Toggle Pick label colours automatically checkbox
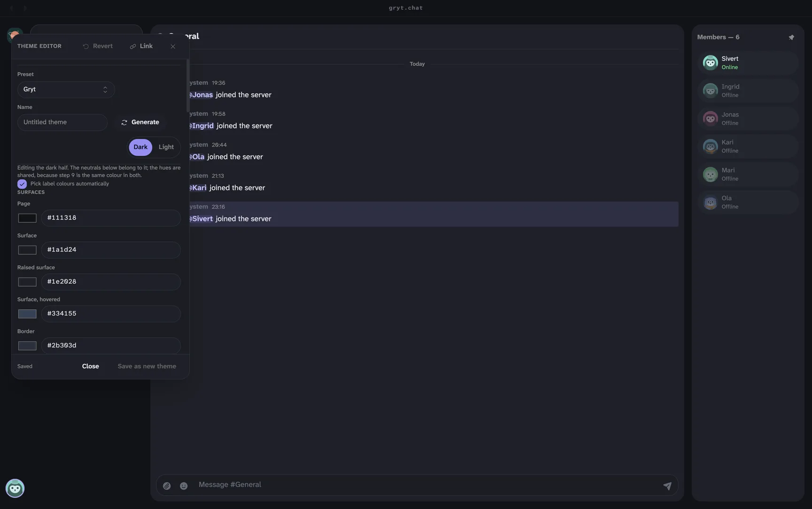Screen dimensions: 812x509 tap(22, 184)
